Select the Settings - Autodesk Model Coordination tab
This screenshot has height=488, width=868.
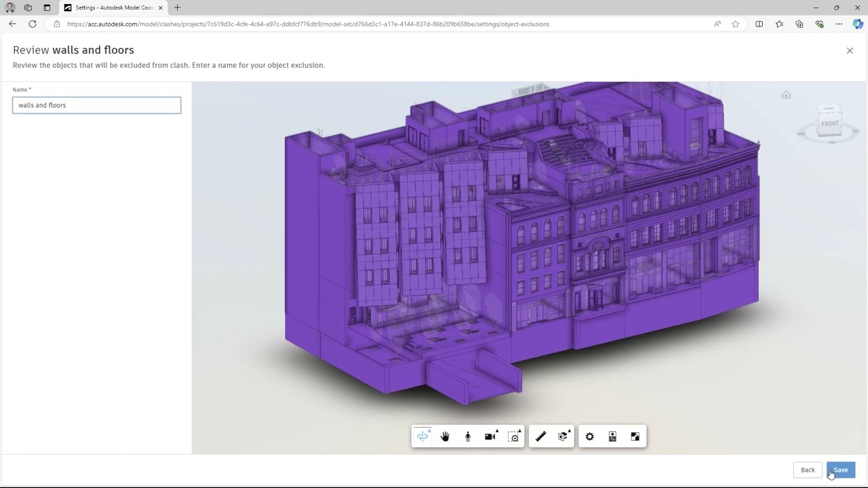(114, 7)
